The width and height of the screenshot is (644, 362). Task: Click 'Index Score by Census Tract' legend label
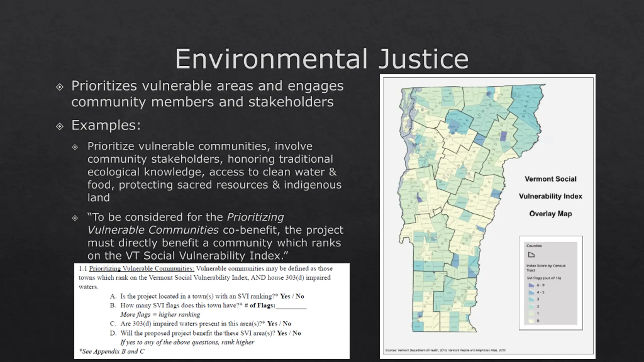tap(545, 268)
